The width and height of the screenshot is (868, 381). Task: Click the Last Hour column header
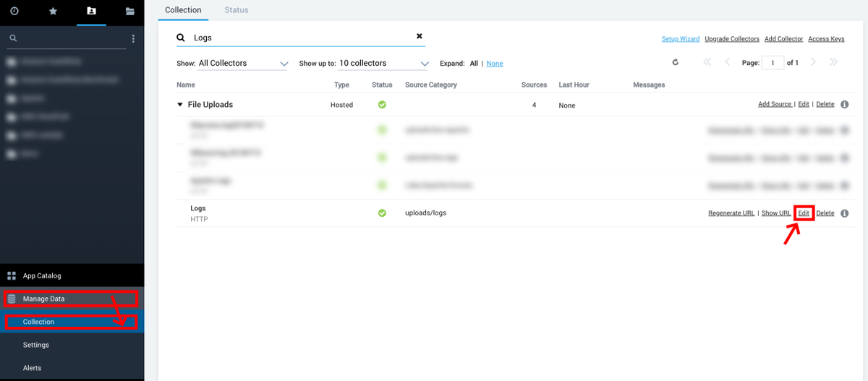[574, 85]
